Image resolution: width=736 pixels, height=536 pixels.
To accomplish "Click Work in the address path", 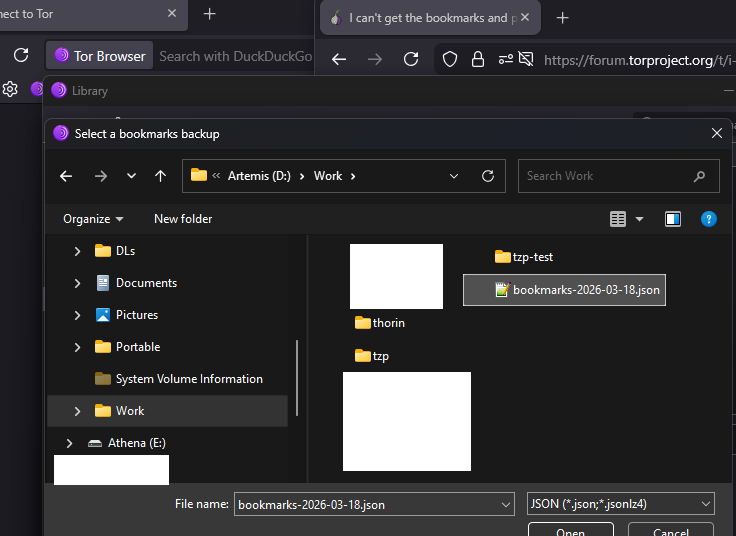I will point(328,176).
